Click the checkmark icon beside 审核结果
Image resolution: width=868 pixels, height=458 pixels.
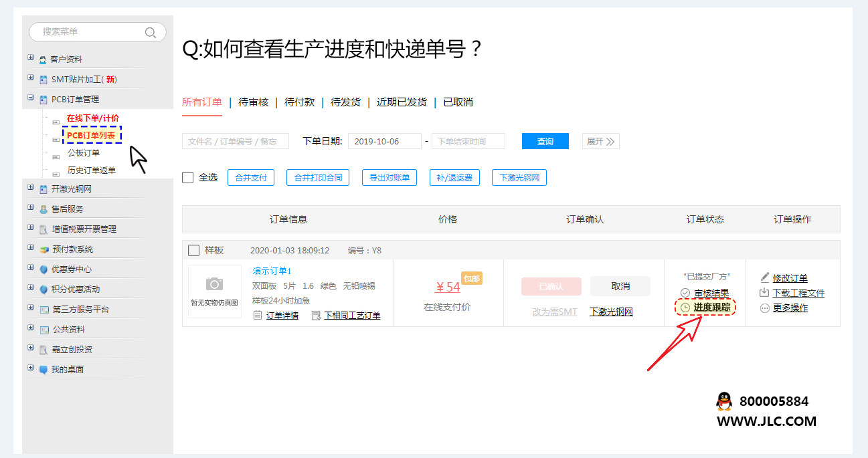685,293
